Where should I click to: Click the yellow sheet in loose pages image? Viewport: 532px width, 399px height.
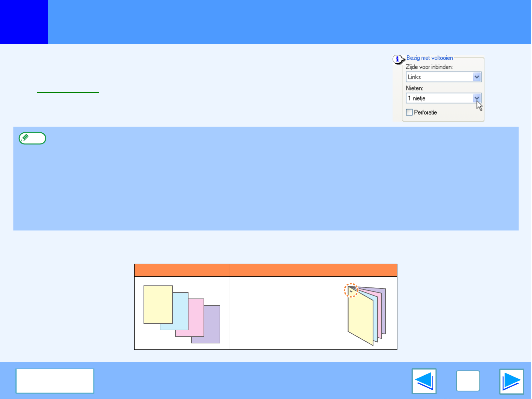[158, 304]
